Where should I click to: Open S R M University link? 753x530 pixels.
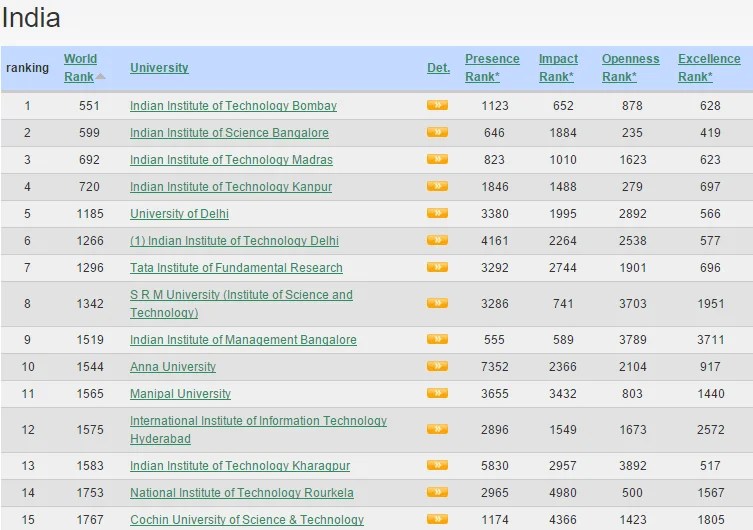(x=241, y=303)
